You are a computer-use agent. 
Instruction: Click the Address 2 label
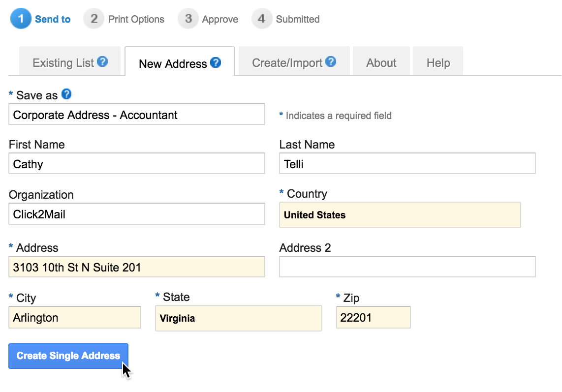pos(305,247)
